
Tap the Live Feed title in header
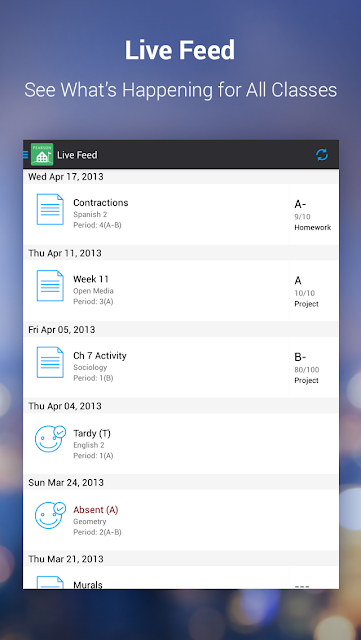tap(77, 155)
